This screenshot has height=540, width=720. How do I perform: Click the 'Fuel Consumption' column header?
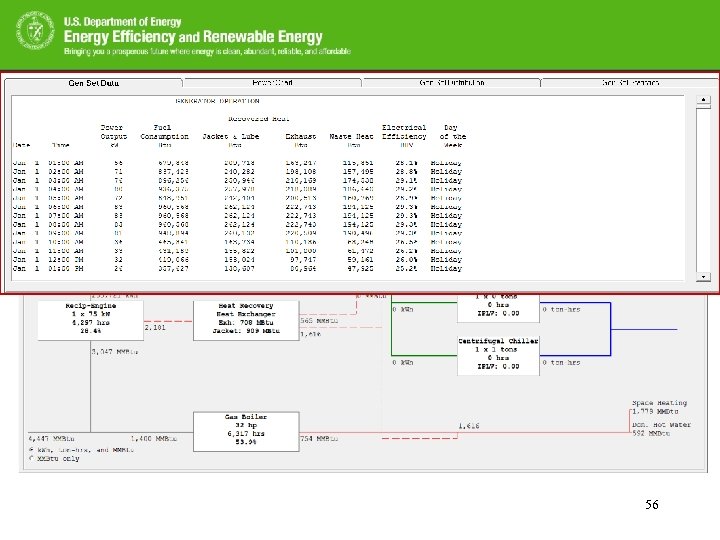pyautogui.click(x=164, y=132)
